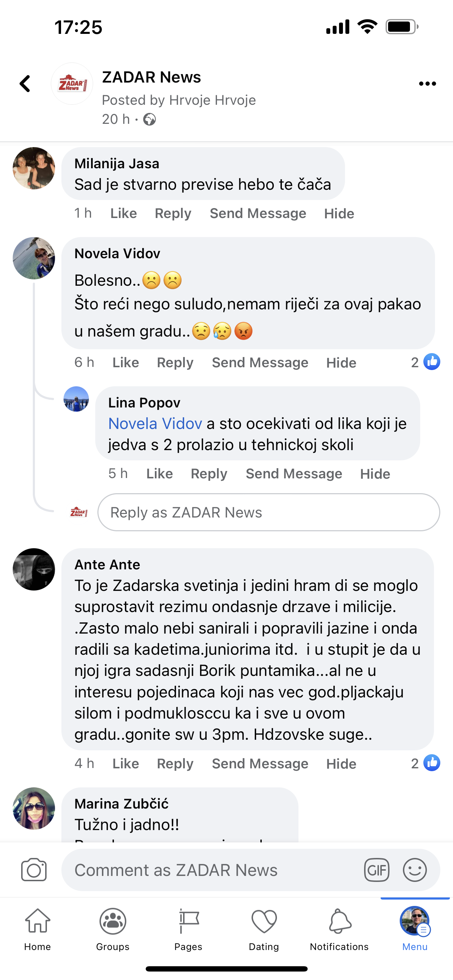View like reactions on Novela Vidov's comment

coord(425,362)
